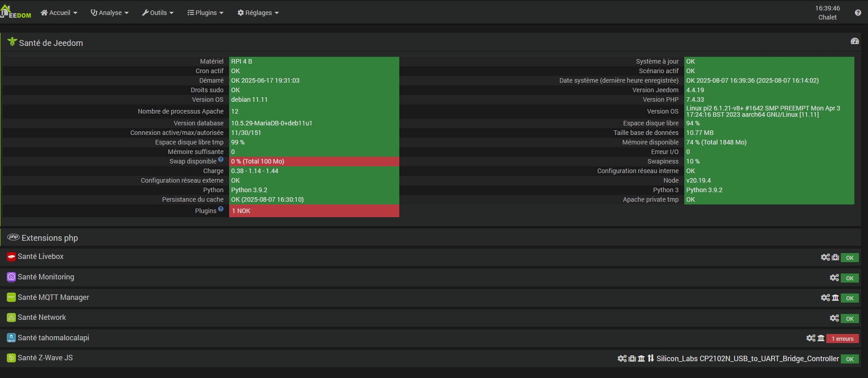The height and width of the screenshot is (378, 868).
Task: Click the 10.5.29-MariaDB database version value
Action: [272, 123]
